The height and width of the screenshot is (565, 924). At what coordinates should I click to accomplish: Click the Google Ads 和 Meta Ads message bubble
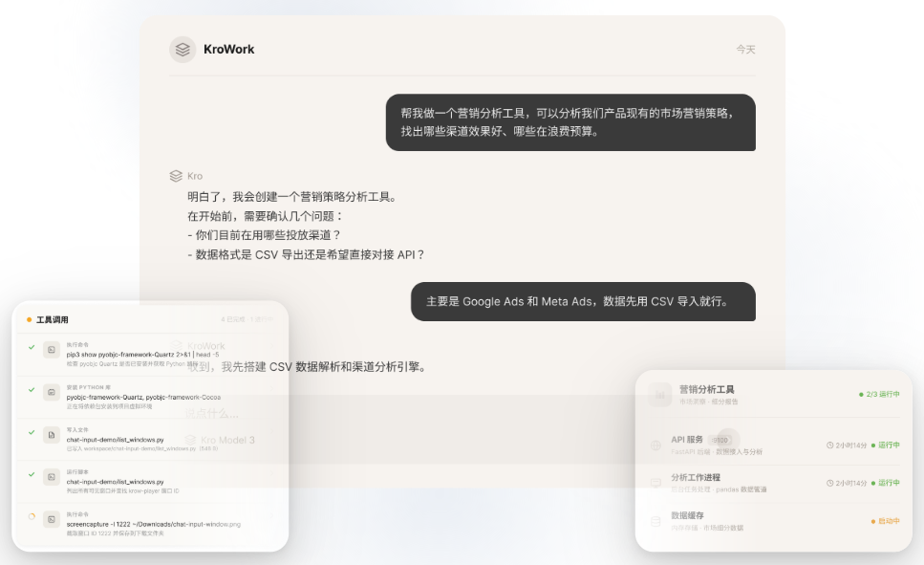coord(583,301)
